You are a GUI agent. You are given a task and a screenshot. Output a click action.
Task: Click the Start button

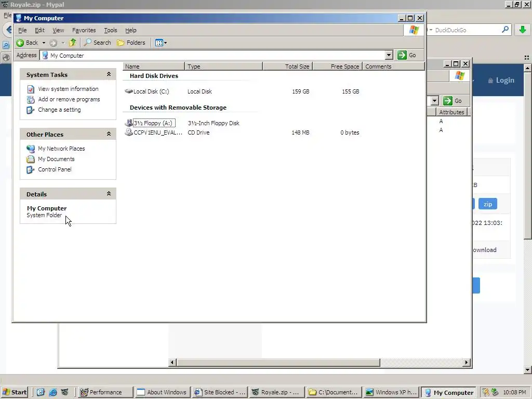tap(15, 392)
